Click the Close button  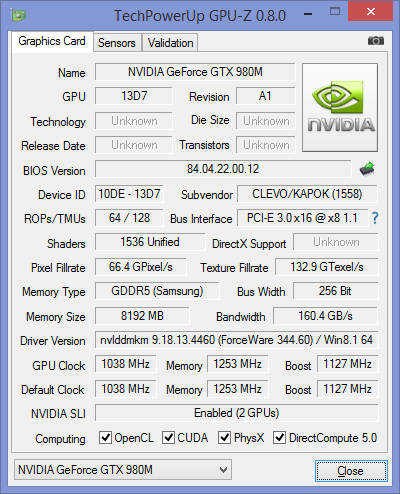[x=351, y=471]
